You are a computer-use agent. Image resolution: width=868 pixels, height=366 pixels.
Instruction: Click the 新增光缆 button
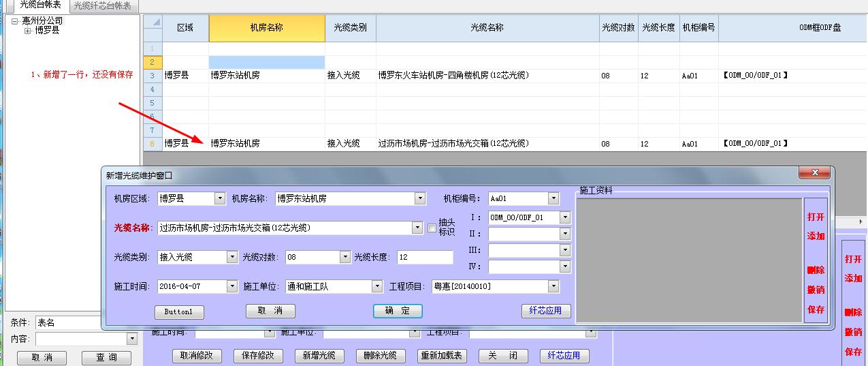[319, 356]
